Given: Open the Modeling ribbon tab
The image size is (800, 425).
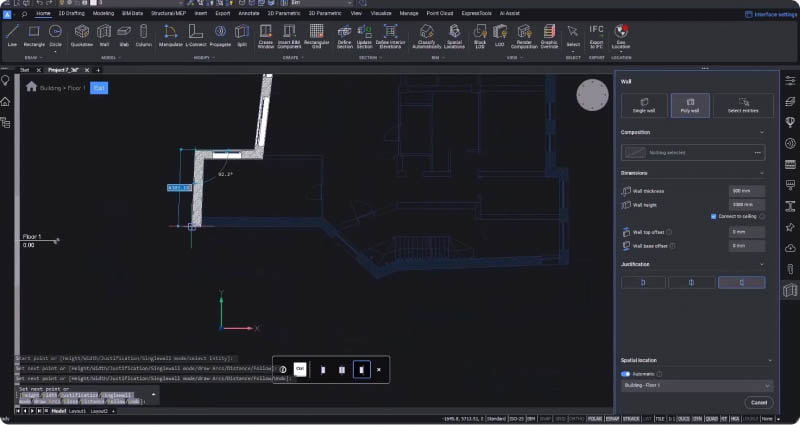Looking at the screenshot, I should click(x=104, y=14).
